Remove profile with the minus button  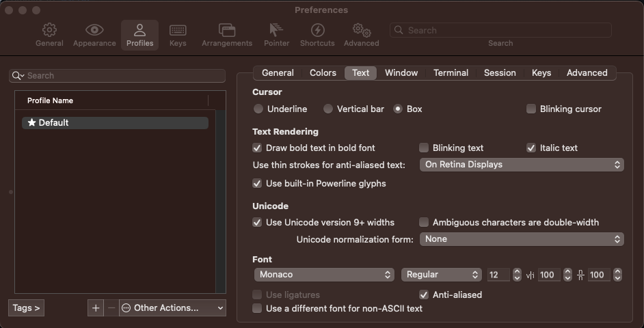[111, 308]
